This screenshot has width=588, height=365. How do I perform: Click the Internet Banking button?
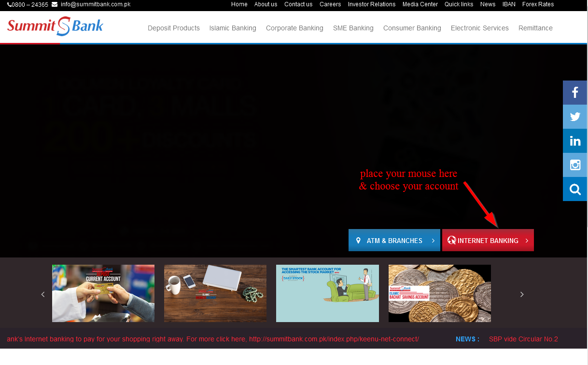click(488, 240)
